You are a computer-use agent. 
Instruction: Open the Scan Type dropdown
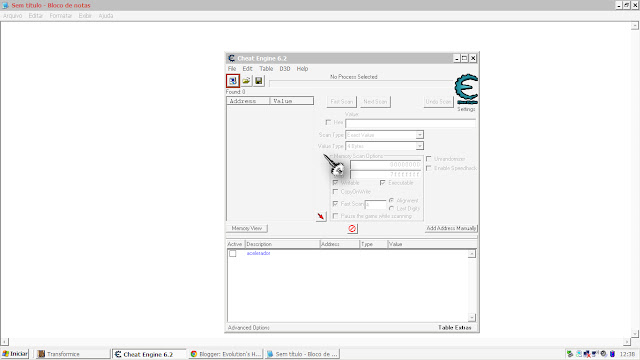pyautogui.click(x=384, y=135)
